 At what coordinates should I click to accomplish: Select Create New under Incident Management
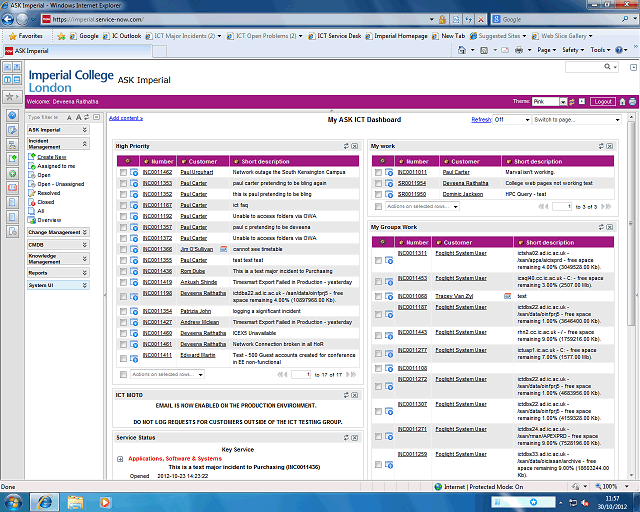click(52, 157)
